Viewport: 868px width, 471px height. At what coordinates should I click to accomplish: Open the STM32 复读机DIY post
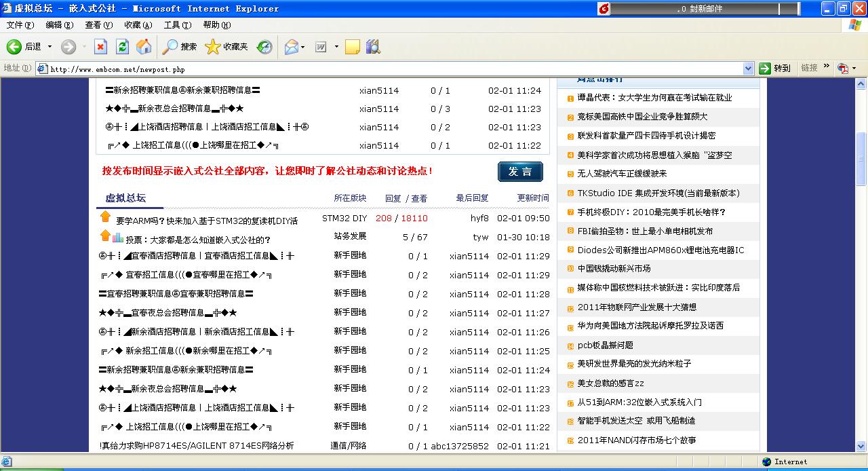pos(207,221)
